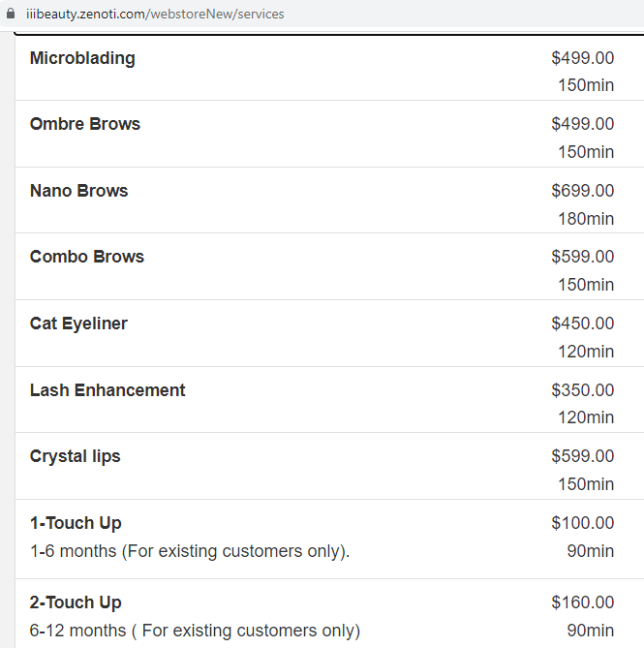
Task: Select the 2-Touch Up service
Action: click(76, 602)
